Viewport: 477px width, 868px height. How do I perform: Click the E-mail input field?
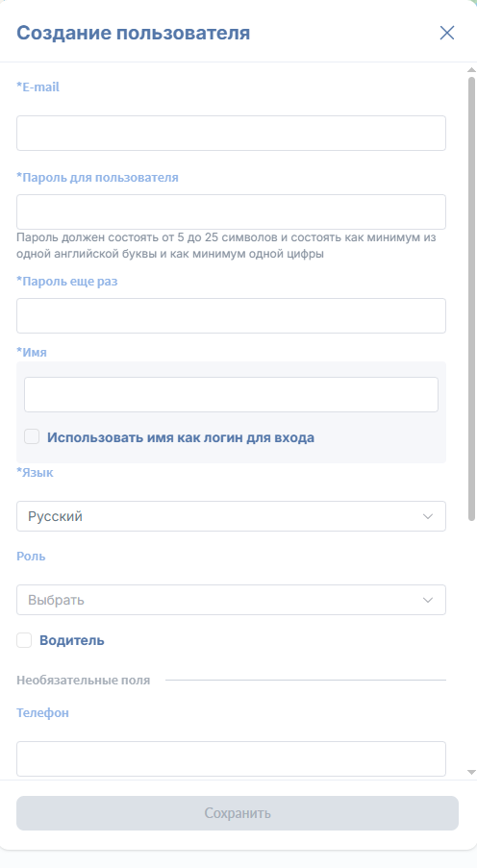click(231, 133)
